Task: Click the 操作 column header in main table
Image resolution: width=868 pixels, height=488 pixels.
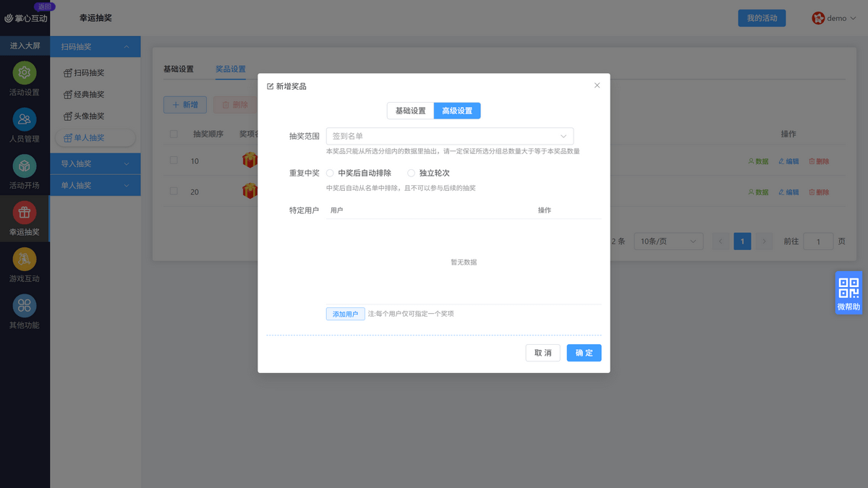Action: point(788,134)
